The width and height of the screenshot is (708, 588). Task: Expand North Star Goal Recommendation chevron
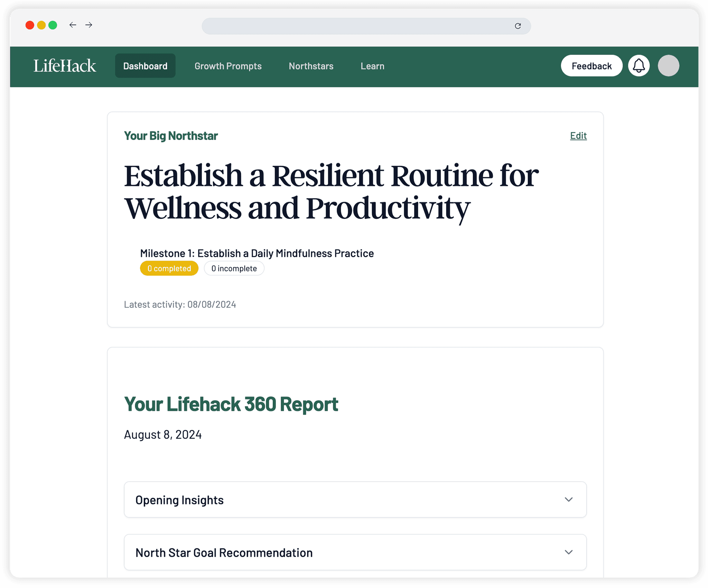click(x=568, y=552)
